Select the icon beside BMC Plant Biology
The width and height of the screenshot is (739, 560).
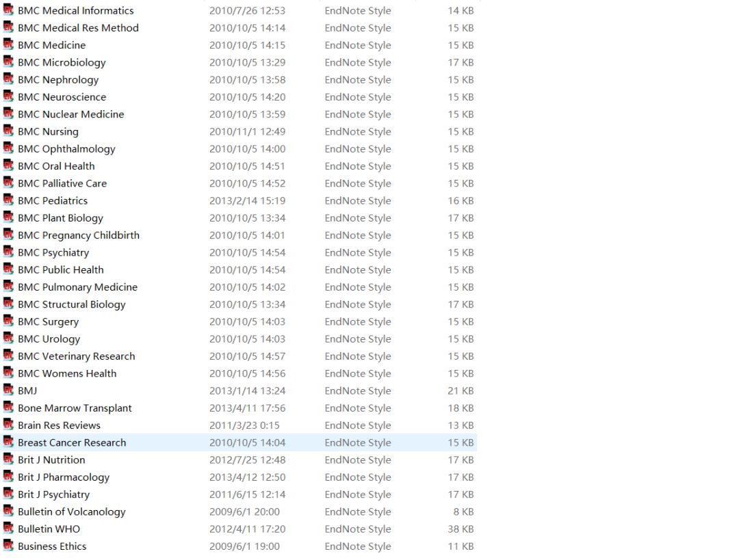click(x=8, y=217)
